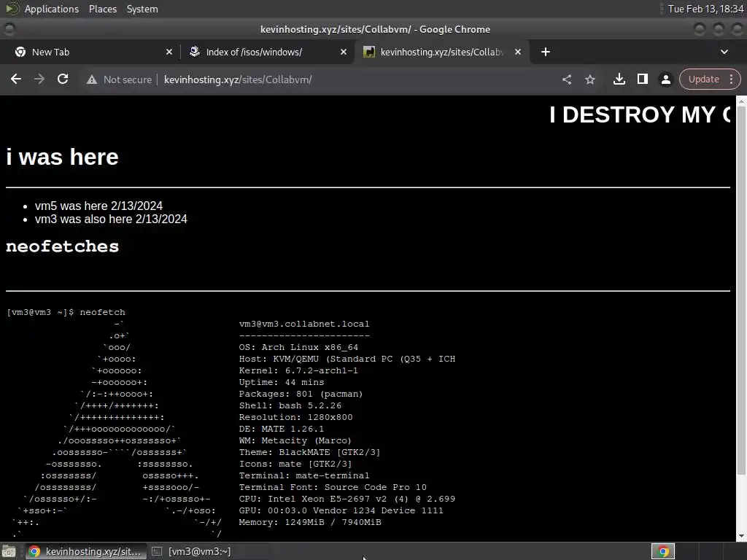Click "vm3@vm3.collabnet.local" text
This screenshot has width=747, height=560.
tap(304, 324)
